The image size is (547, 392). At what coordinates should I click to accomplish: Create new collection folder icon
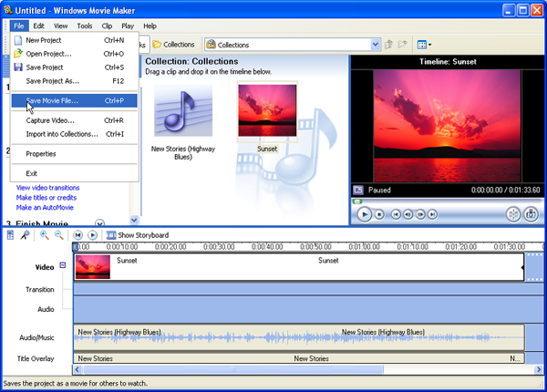tap(402, 45)
